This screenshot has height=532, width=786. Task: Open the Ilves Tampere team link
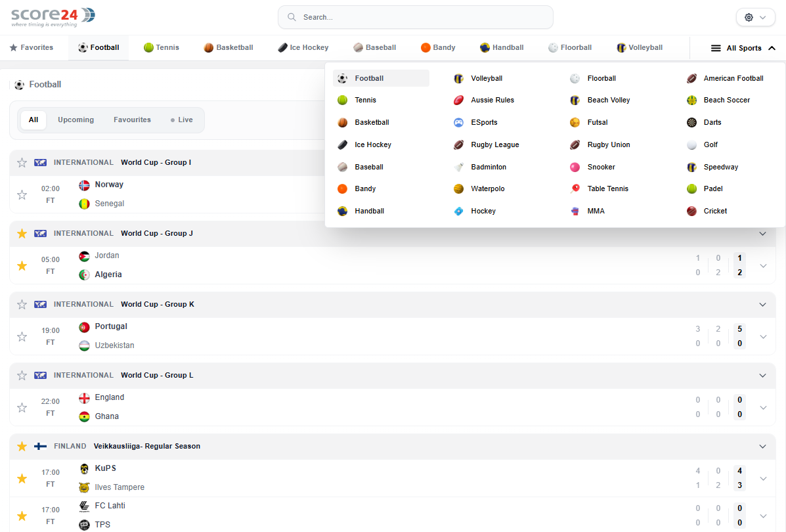(x=120, y=487)
